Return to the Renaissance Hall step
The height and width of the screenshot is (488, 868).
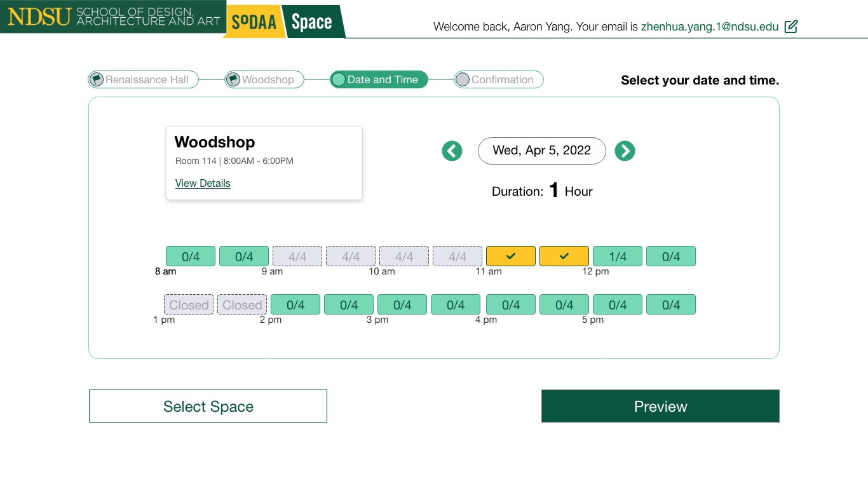coord(147,80)
